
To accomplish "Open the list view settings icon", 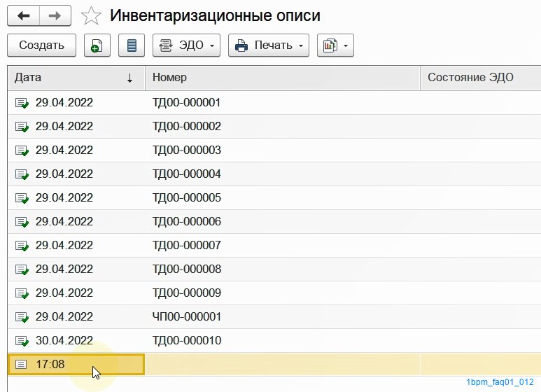I will coord(132,45).
